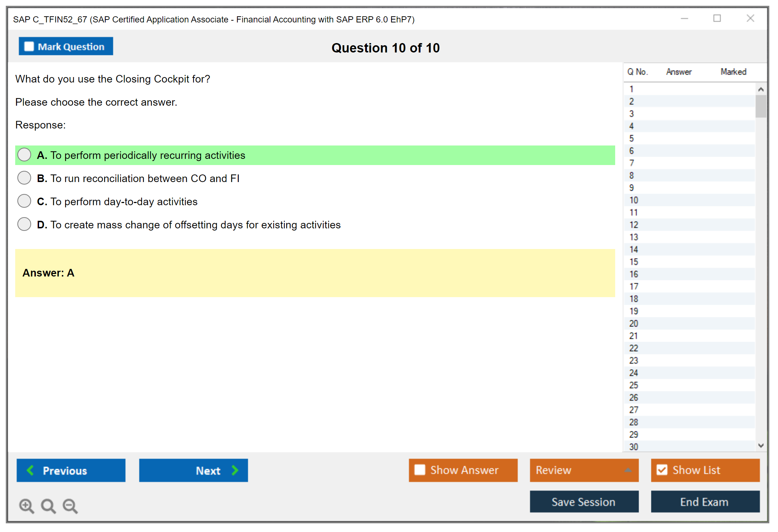Choose option C day-to-day activities
The height and width of the screenshot is (532, 778).
24,201
